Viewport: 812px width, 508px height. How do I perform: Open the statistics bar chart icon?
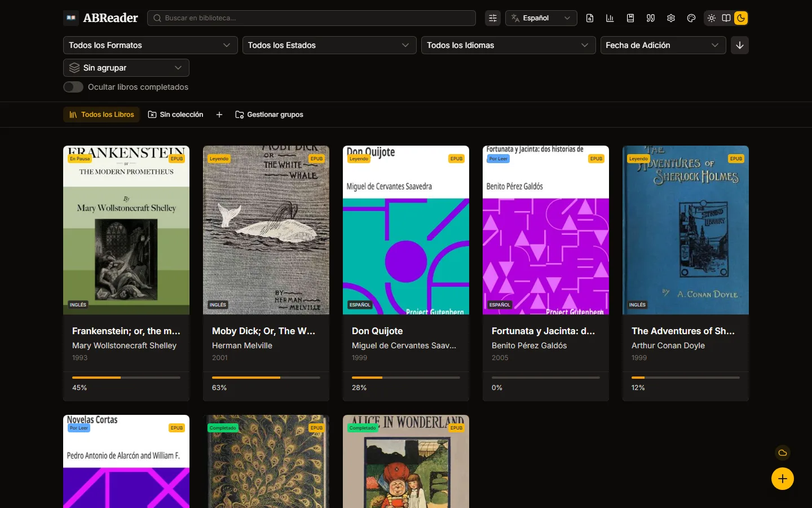(610, 18)
